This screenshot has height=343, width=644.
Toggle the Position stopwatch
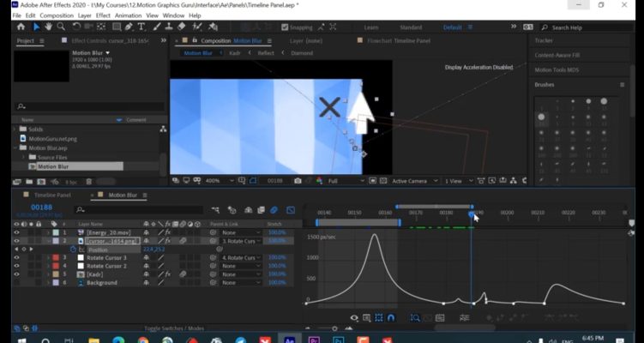pos(74,250)
